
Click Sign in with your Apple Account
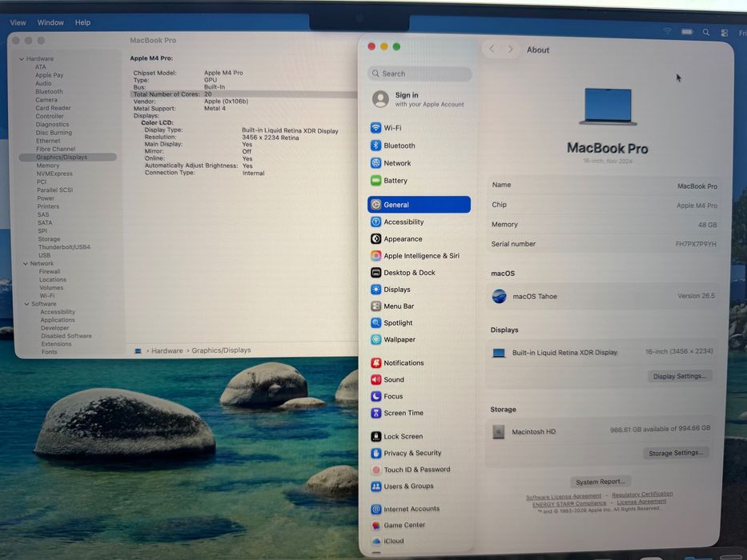[419, 99]
